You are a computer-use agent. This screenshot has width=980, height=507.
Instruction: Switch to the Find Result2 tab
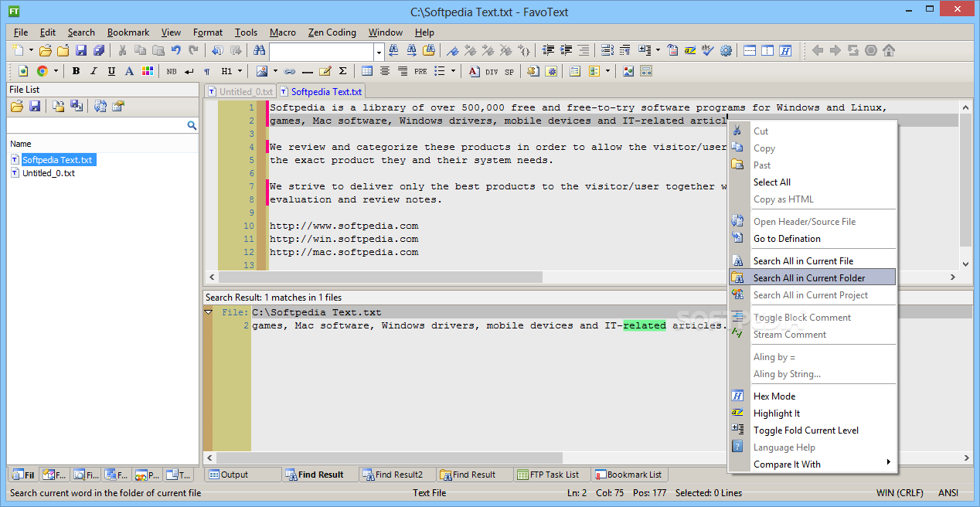397,475
